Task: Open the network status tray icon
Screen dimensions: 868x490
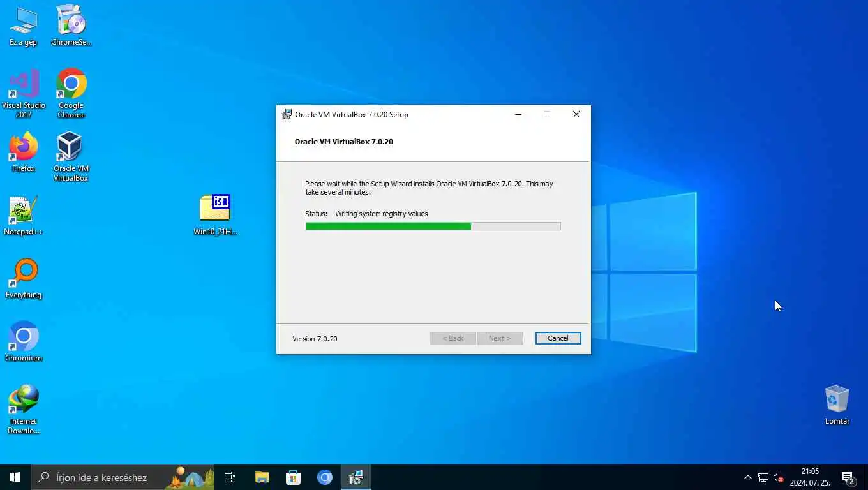Action: [x=763, y=477]
